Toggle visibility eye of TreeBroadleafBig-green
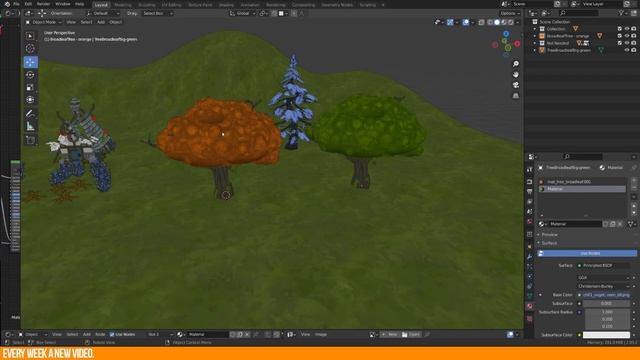 [x=627, y=50]
